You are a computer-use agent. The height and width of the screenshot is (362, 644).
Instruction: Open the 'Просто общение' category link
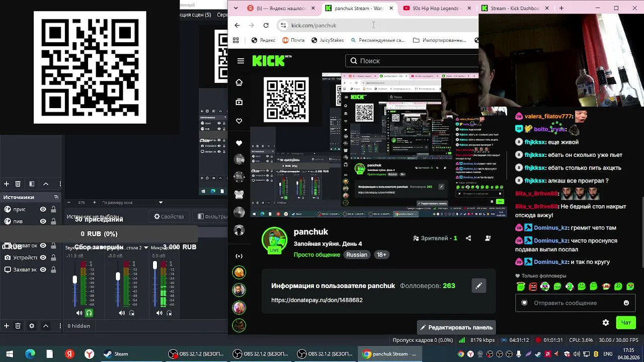click(x=317, y=255)
